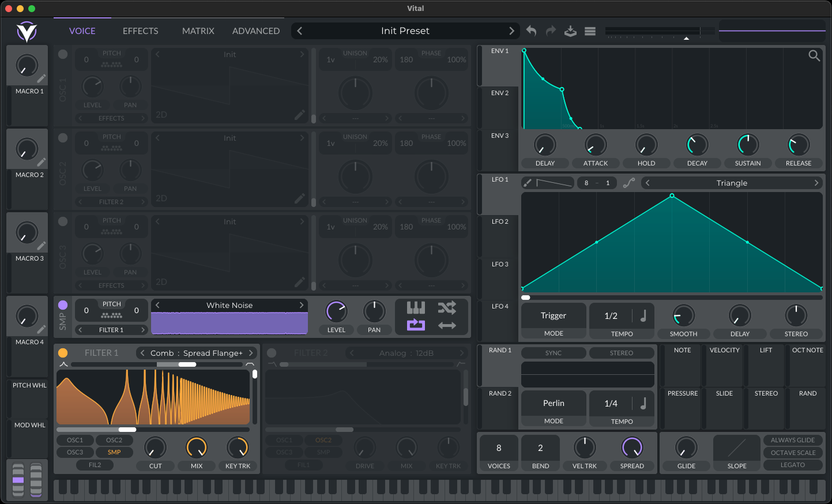832x504 pixels.
Task: Edit Macro 4 with its pencil icon
Action: (x=42, y=329)
